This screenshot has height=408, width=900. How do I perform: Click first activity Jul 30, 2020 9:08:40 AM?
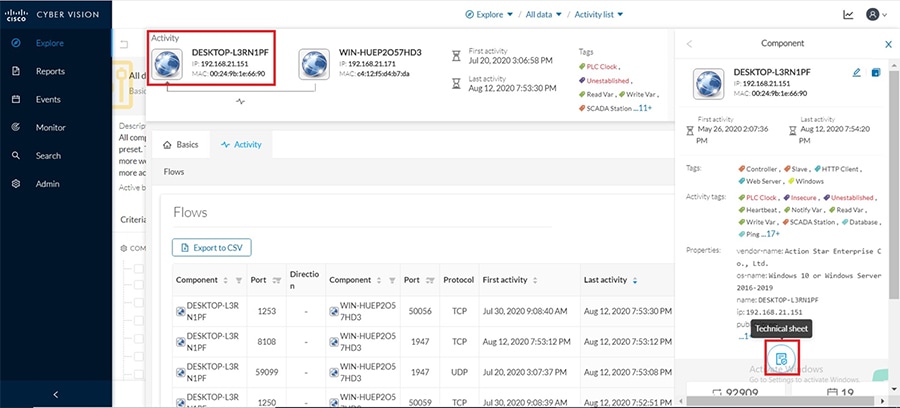click(525, 311)
